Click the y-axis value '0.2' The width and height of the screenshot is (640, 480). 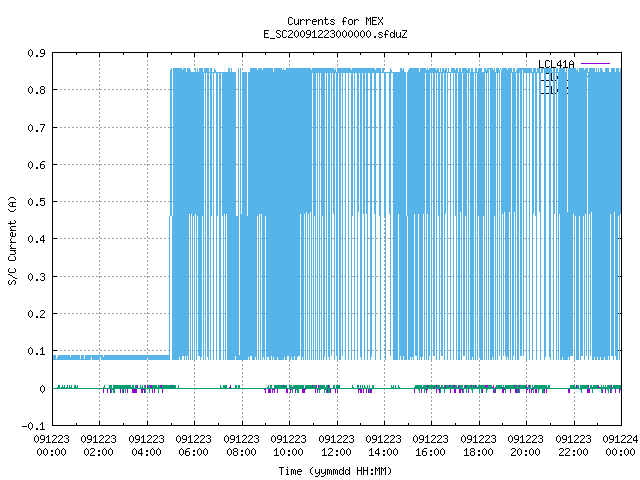point(37,314)
